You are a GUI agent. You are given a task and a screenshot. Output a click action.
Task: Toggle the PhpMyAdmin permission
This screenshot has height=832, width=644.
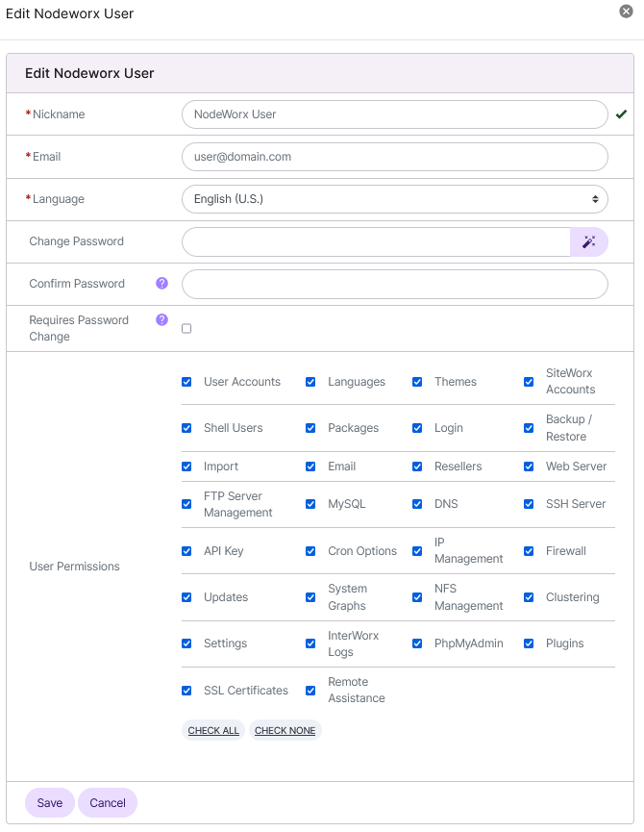pos(417,643)
